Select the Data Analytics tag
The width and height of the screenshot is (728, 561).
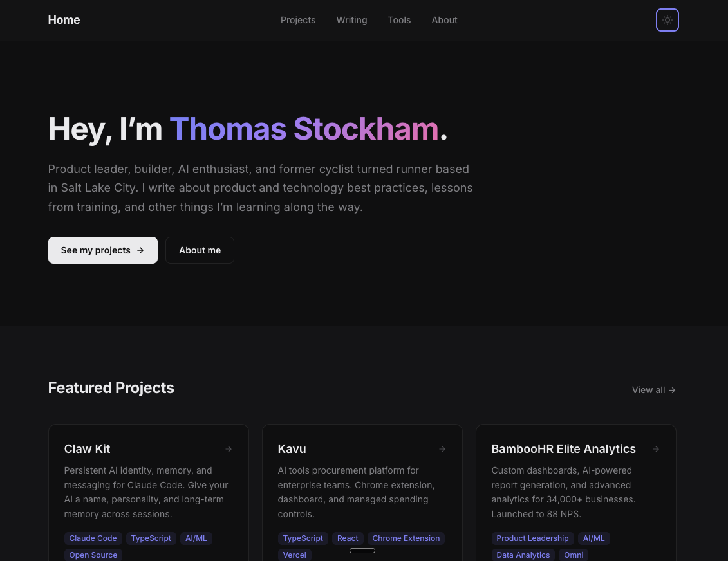523,555
